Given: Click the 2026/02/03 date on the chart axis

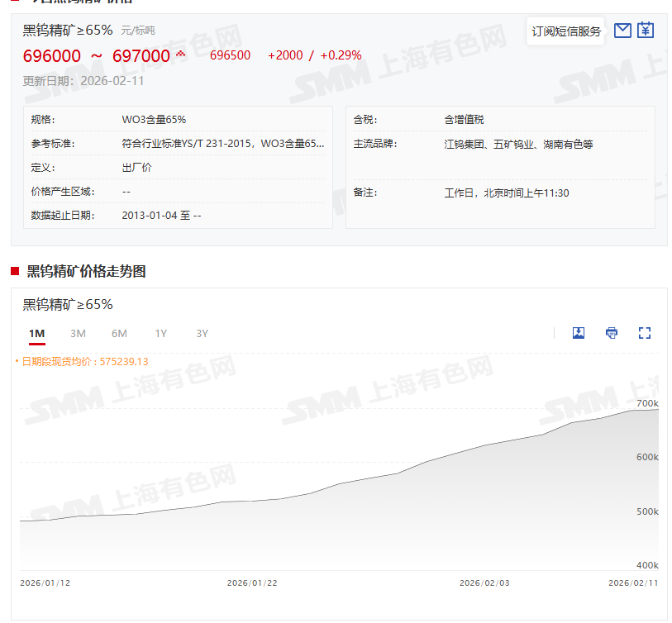Looking at the screenshot, I should click(484, 583).
